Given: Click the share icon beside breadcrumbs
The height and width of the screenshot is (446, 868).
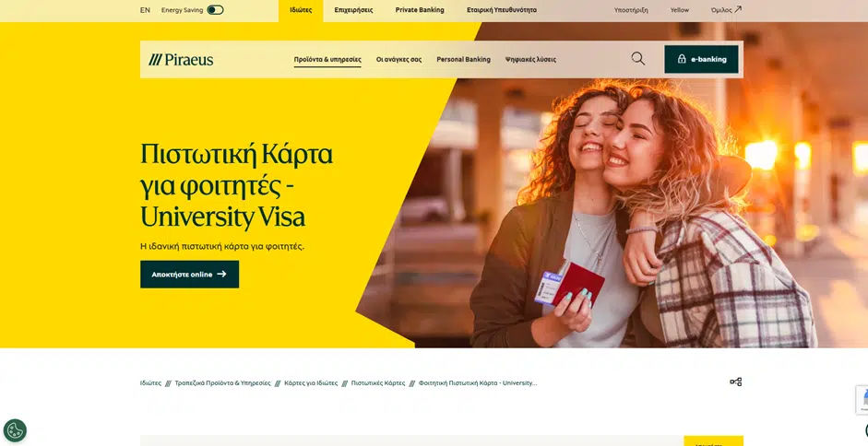Looking at the screenshot, I should (x=736, y=381).
